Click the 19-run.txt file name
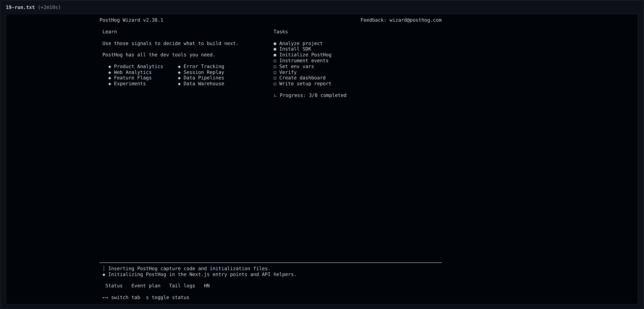644x309 pixels. click(20, 7)
